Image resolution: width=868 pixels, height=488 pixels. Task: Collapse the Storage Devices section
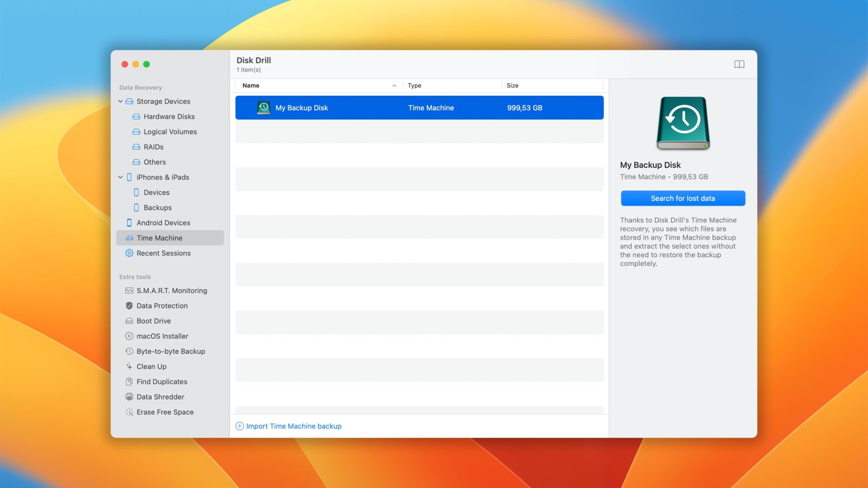(120, 101)
